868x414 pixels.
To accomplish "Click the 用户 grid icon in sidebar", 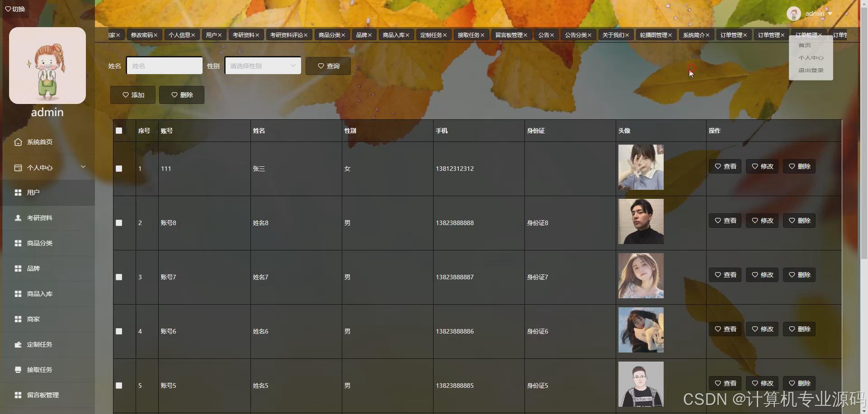I will [x=18, y=193].
